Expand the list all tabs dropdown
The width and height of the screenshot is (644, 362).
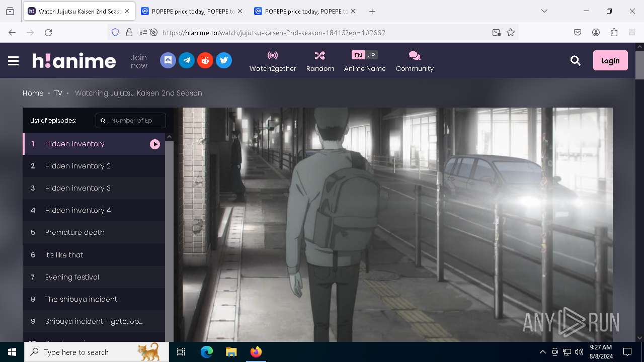[x=544, y=11]
